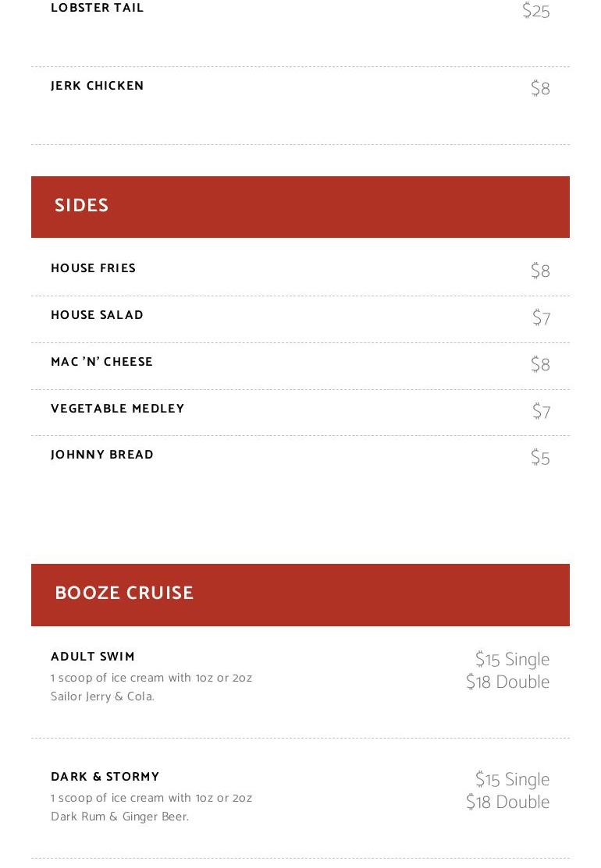Click the Mac 'N' Cheese $8 price
Viewport: 601px width, 868px height.
540,365
